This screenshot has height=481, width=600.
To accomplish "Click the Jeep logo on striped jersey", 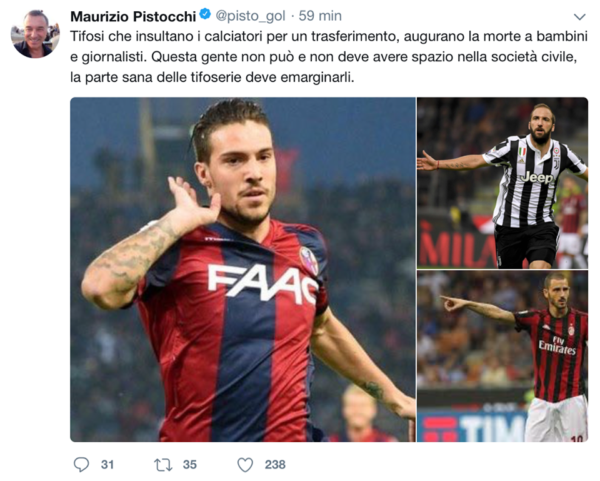I will coord(537,178).
